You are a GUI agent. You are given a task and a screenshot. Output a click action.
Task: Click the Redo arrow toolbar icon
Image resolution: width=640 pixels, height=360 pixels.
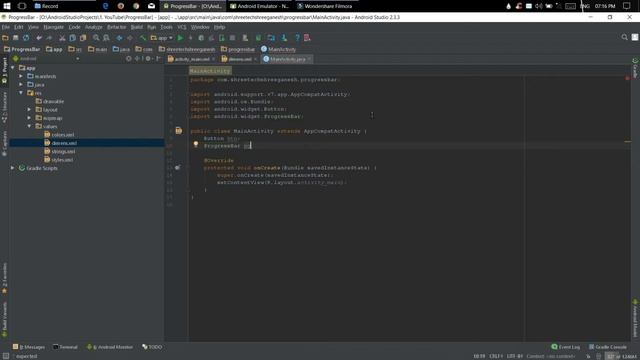point(49,38)
